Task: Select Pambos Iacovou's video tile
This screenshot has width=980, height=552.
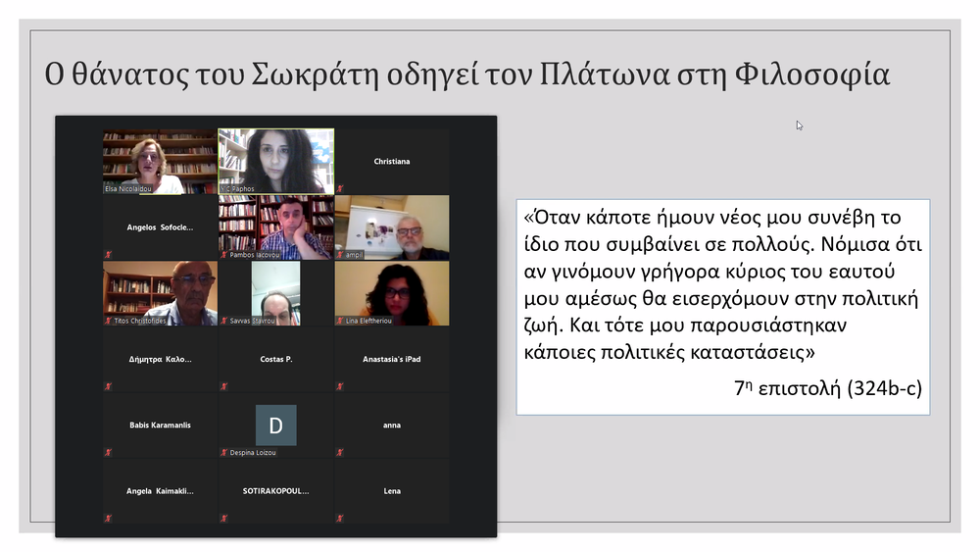Action: pyautogui.click(x=275, y=227)
